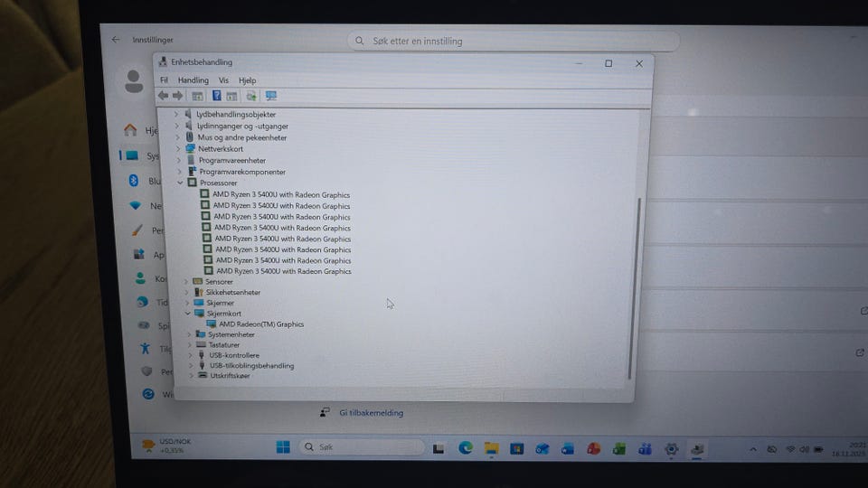Open Word from the taskbar
The image size is (868, 488).
tap(568, 449)
